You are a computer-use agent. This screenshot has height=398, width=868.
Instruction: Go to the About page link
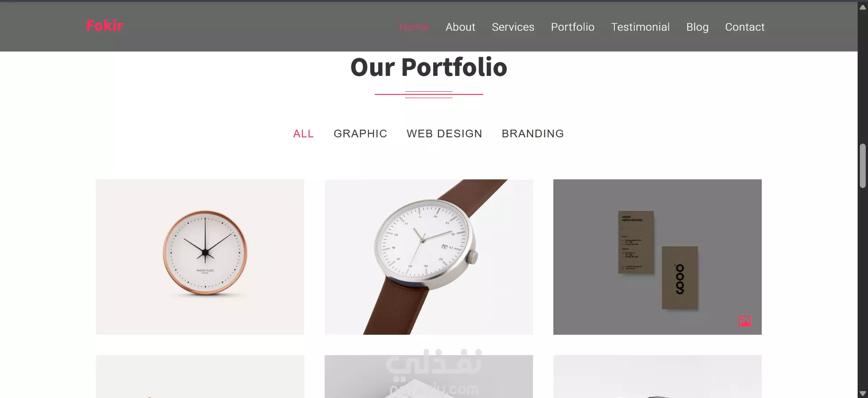coord(460,27)
